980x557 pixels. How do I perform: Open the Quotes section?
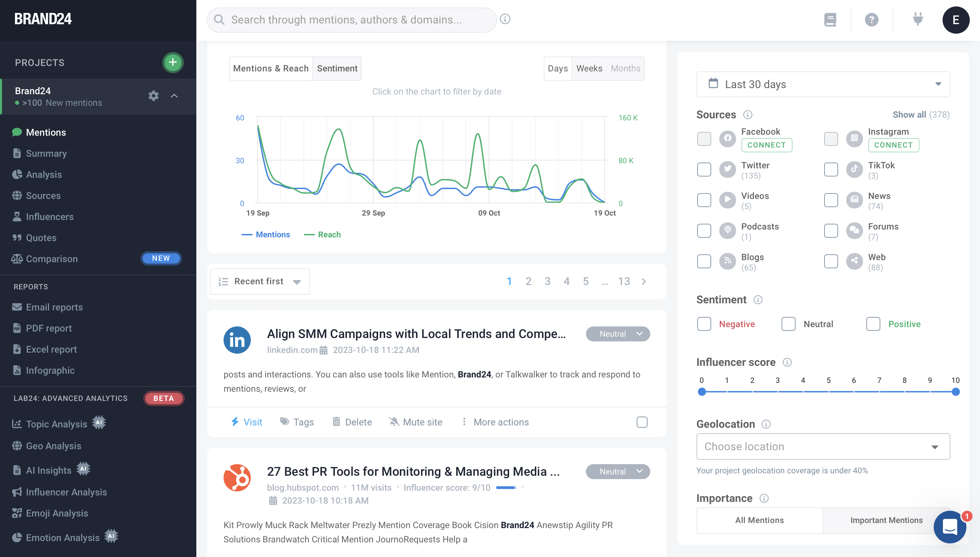click(x=40, y=238)
